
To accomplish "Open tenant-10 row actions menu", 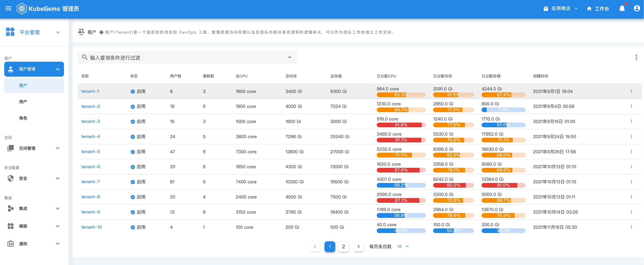I will click(631, 227).
